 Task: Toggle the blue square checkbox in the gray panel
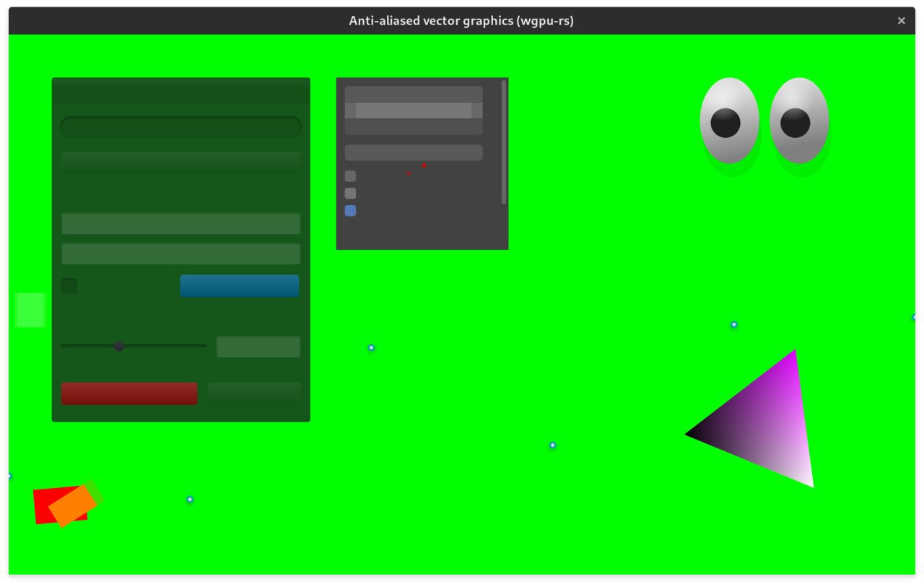[350, 211]
